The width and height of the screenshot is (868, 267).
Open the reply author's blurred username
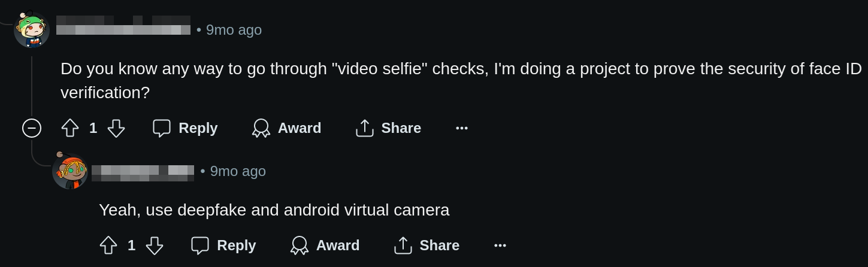tap(143, 172)
